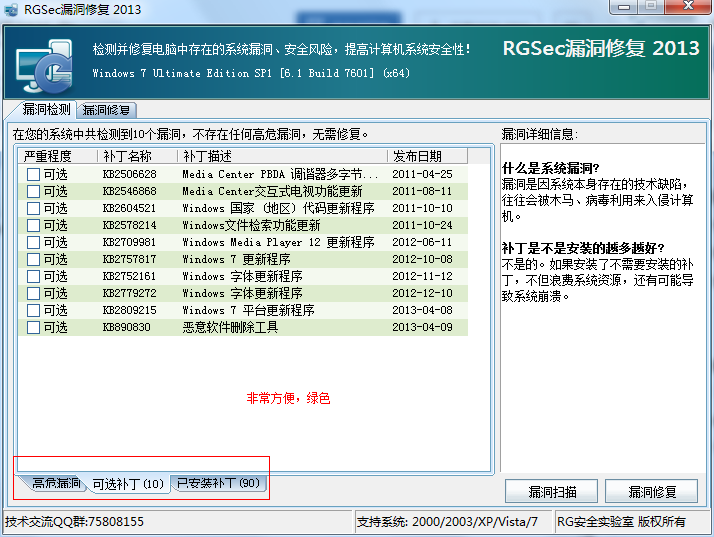Sort by the 严重程度 column header
This screenshot has width=714, height=537.
coord(58,156)
